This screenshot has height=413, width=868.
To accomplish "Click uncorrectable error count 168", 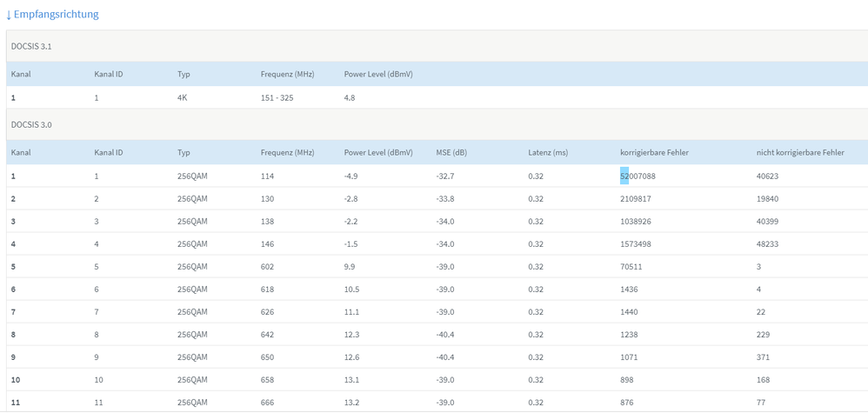I will pyautogui.click(x=763, y=380).
